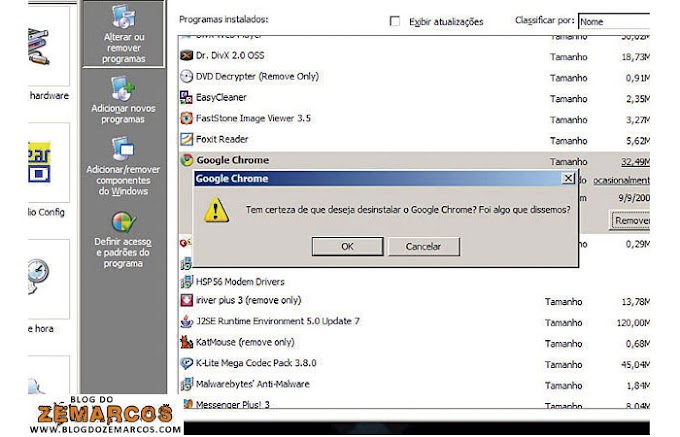Open Definir acesso e padrões do programa icon
The width and height of the screenshot is (680, 437).
click(124, 222)
